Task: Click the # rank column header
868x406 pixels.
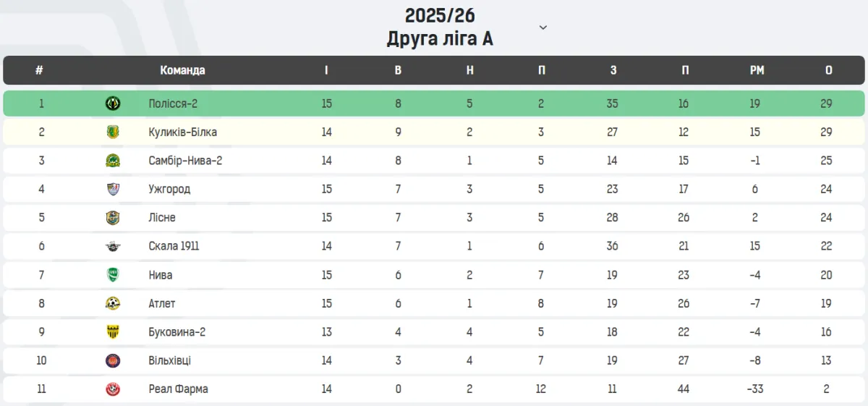Action: 39,70
